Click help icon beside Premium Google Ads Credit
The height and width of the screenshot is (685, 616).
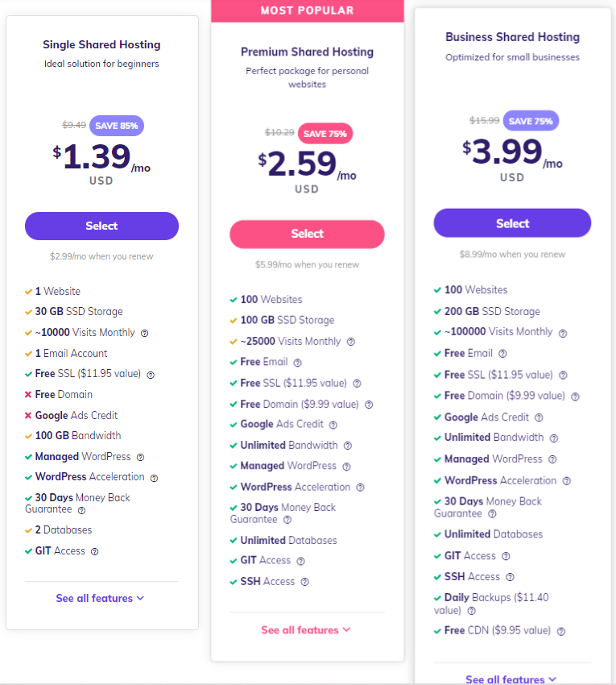coord(333,425)
